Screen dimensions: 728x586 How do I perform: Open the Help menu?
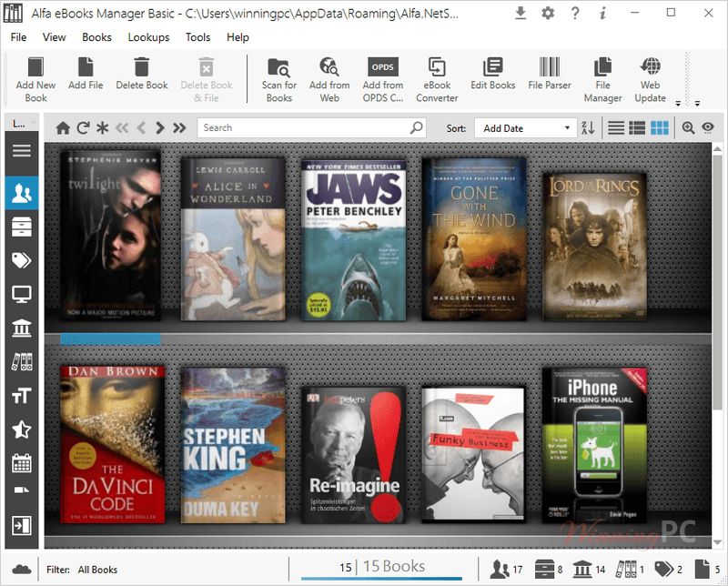pyautogui.click(x=238, y=37)
